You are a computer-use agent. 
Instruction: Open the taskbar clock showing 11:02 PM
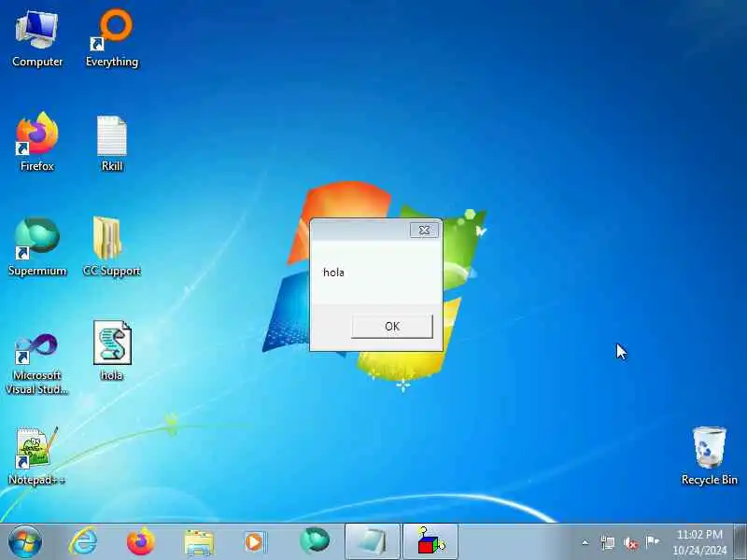click(699, 542)
